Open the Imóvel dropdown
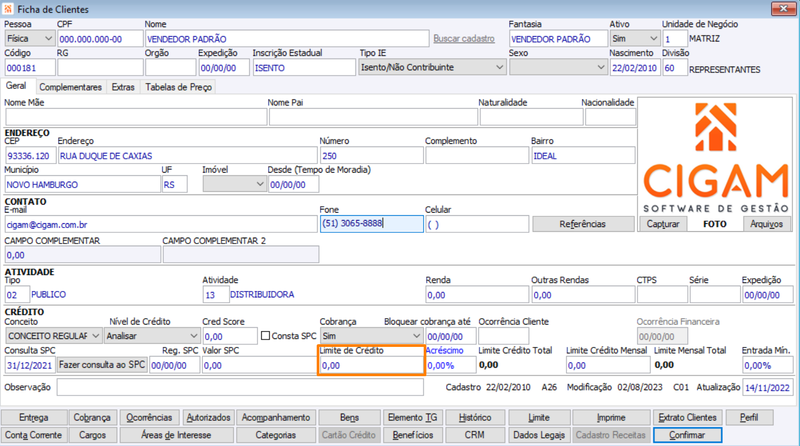Screen dimensions: 800x446 click(234, 184)
